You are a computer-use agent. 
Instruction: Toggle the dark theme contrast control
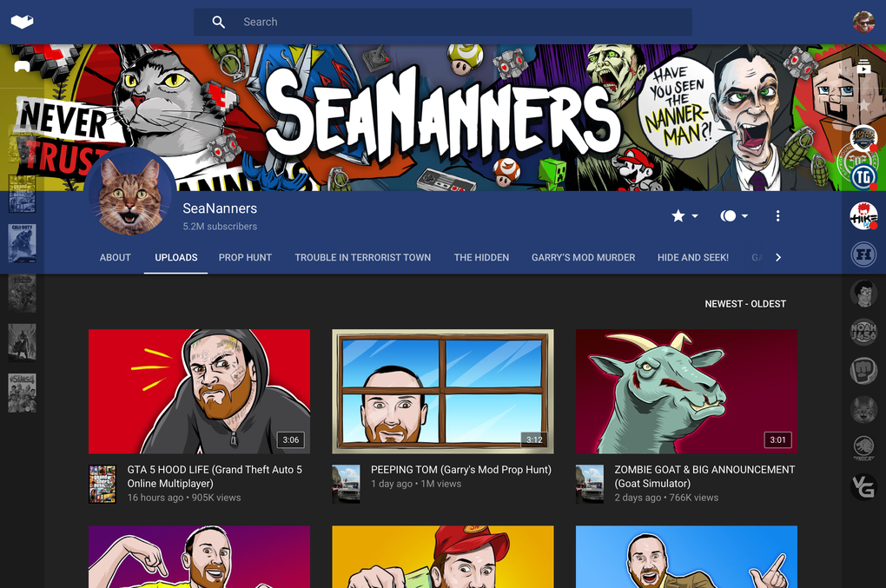728,215
